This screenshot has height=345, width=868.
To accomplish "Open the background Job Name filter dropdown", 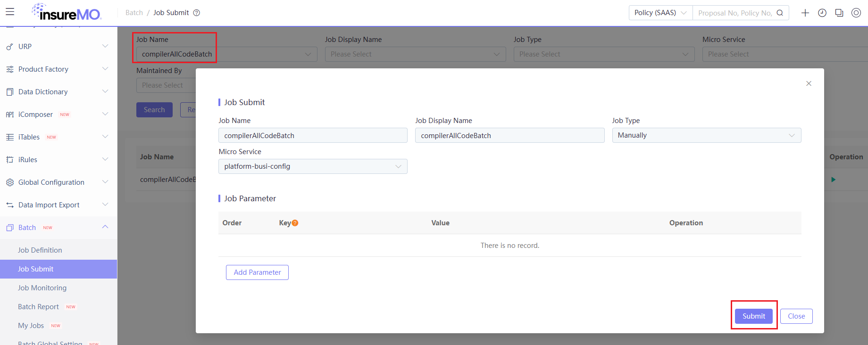I will point(227,54).
